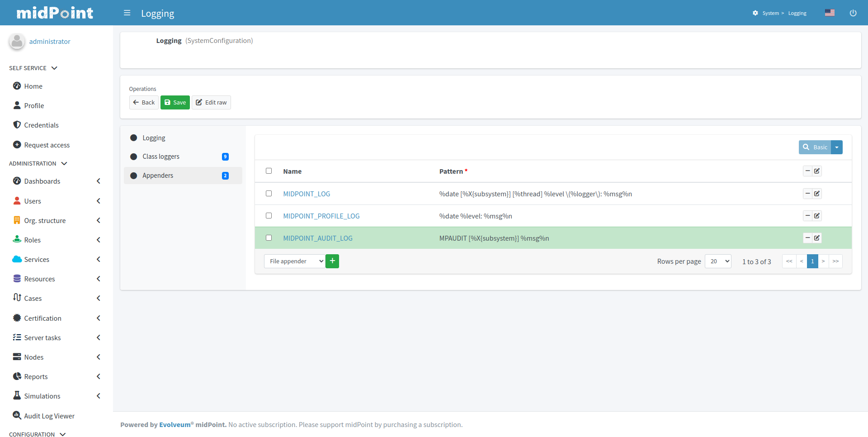
Task: Expand the Roles submenu chevron
Action: click(x=99, y=240)
